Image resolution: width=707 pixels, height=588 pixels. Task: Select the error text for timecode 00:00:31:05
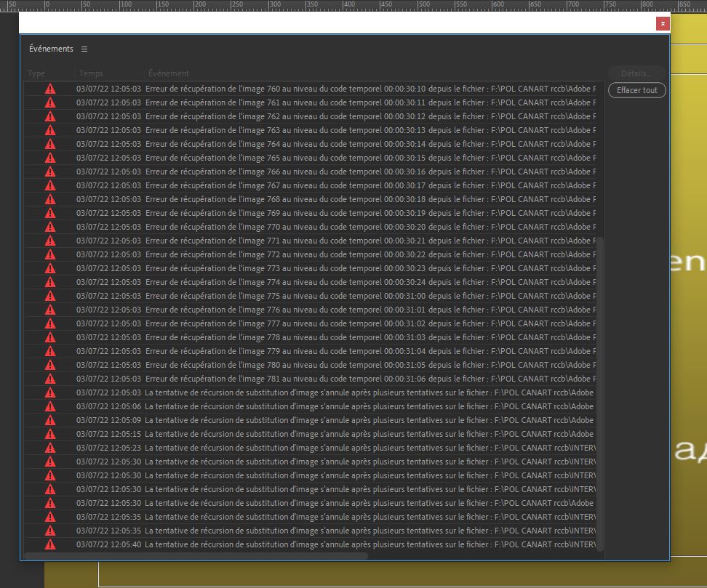click(x=371, y=365)
